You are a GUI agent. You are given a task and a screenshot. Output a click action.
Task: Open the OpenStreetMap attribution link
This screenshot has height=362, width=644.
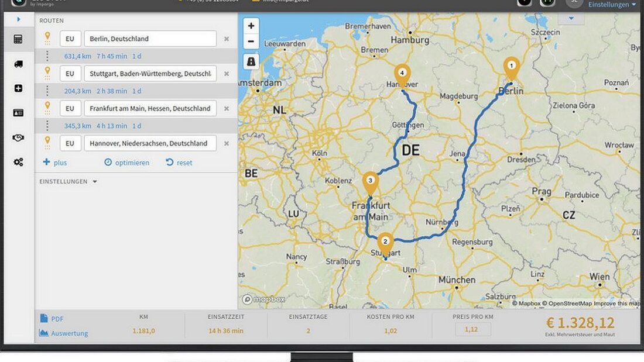click(x=567, y=304)
